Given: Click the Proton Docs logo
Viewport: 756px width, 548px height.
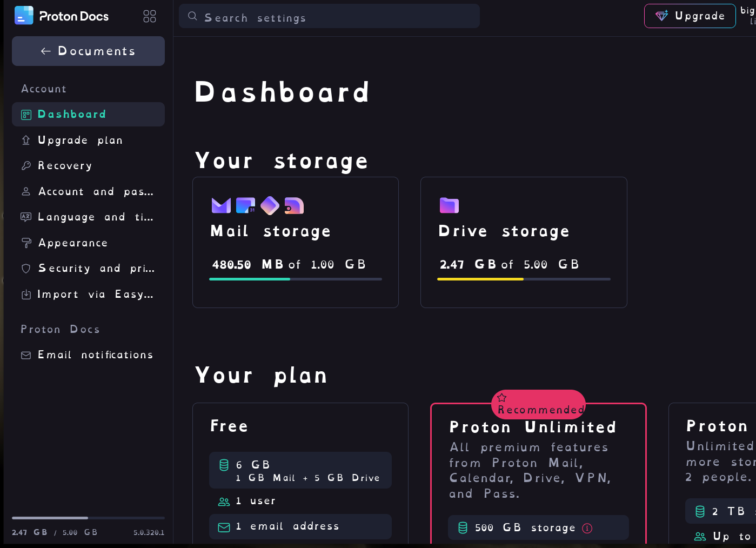Looking at the screenshot, I should (x=62, y=16).
